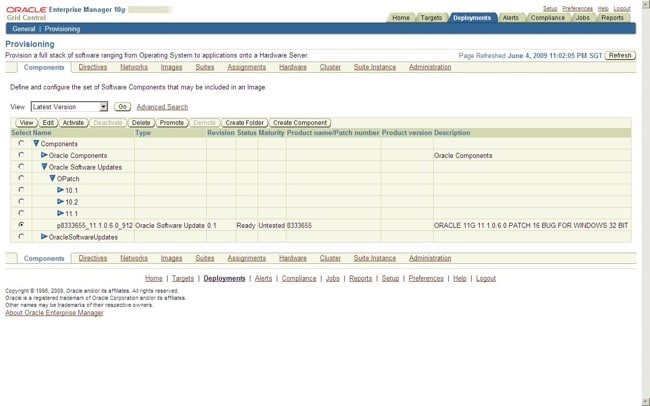The image size is (650, 406).
Task: Select the 10.2 row radio button
Action: coord(21,201)
